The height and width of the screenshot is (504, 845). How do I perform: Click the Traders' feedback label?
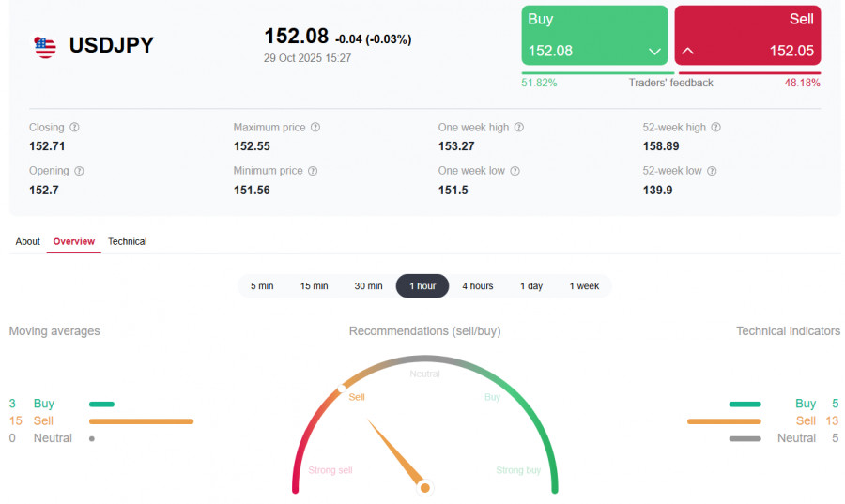click(x=671, y=83)
